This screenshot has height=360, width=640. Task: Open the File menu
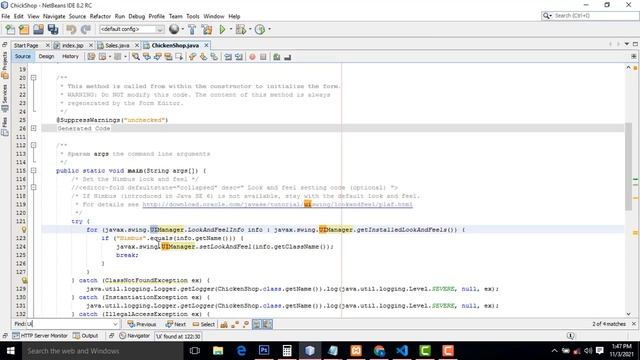click(x=6, y=16)
